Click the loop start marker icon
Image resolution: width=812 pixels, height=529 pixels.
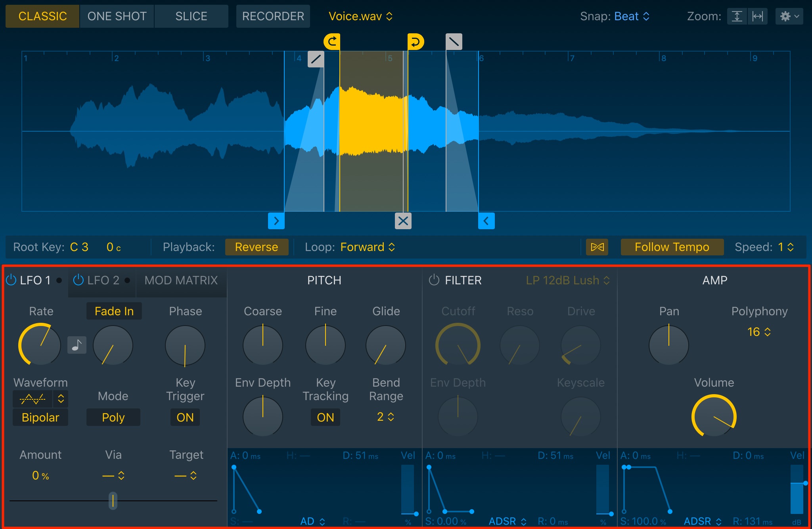332,42
